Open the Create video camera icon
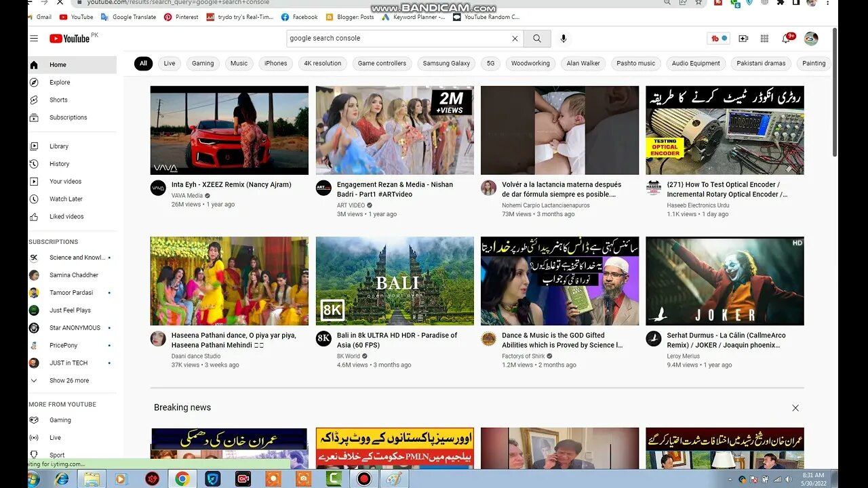This screenshot has width=868, height=488. (x=743, y=39)
